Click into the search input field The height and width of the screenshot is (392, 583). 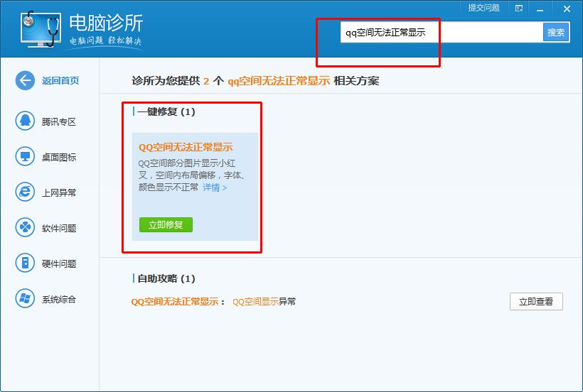[x=442, y=33]
